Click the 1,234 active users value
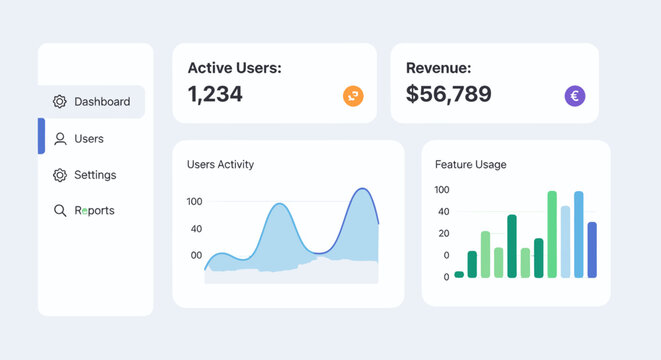Image resolution: width=661 pixels, height=360 pixels. tap(215, 94)
